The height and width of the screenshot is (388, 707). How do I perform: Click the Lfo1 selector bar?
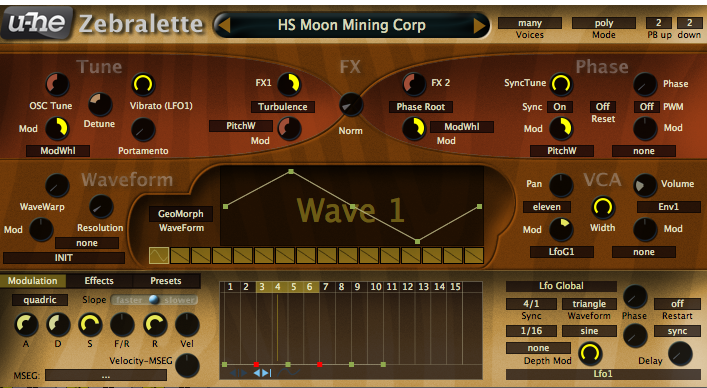point(603,374)
